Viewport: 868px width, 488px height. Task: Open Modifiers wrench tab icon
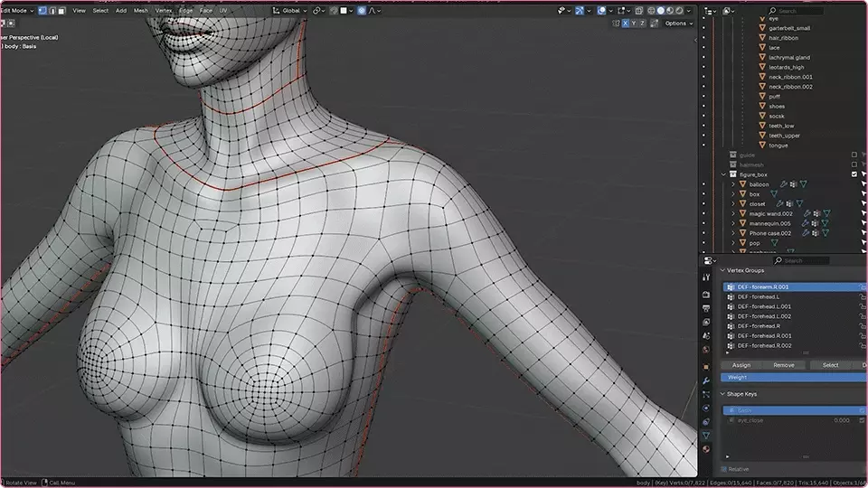coord(706,380)
